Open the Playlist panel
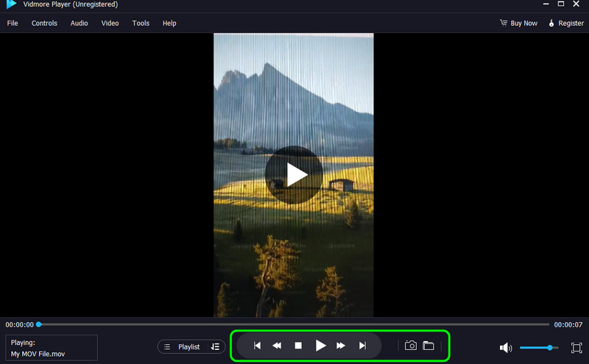Viewport: 589px width, 364px height. tap(182, 346)
